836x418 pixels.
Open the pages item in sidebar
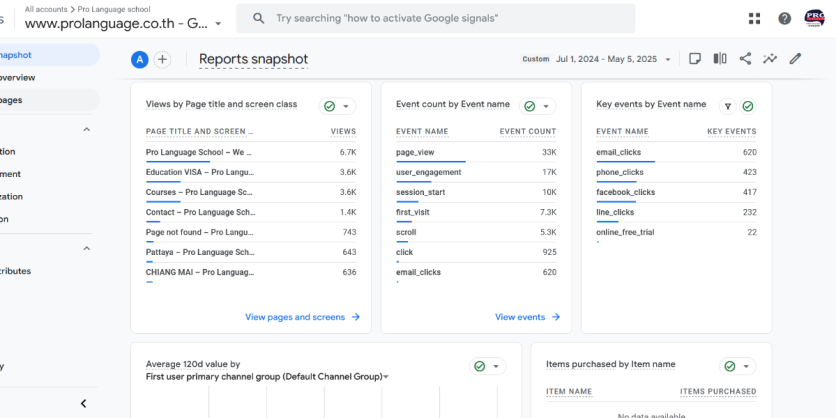[x=48, y=100]
